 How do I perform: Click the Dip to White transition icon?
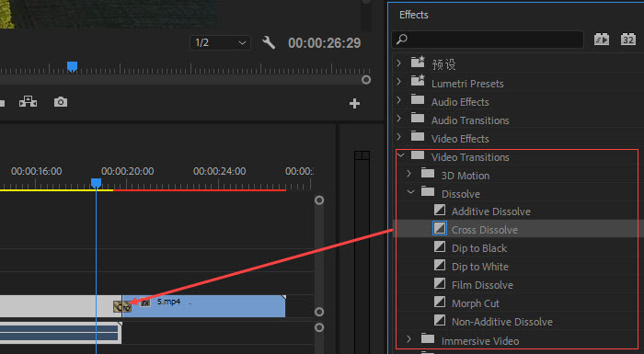(x=440, y=266)
